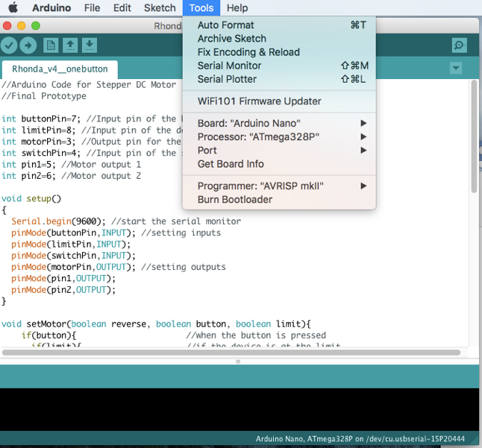Click the line 'int limitPin=8;'
Screen dimensions: 482x448
coord(92,130)
